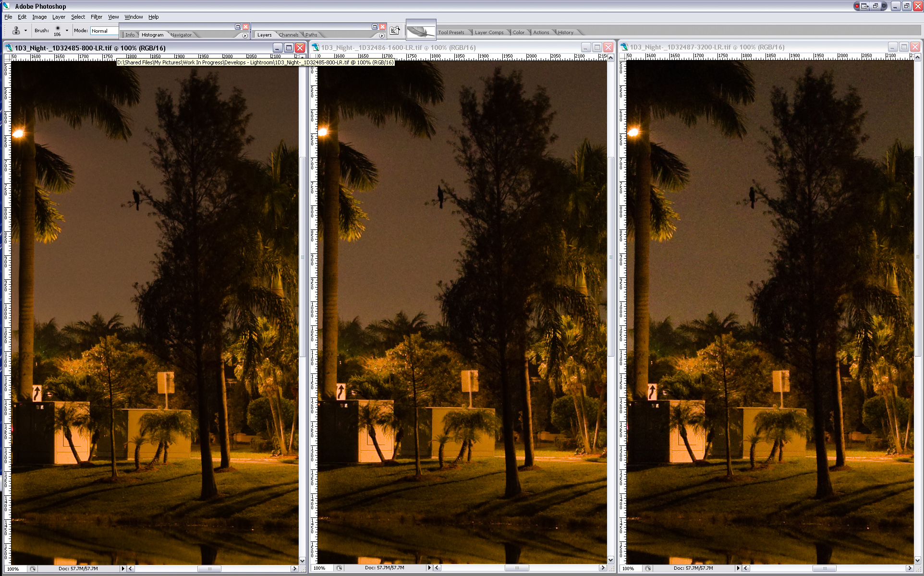Click the document icon of 1600-LR.tif window

[x=316, y=47]
